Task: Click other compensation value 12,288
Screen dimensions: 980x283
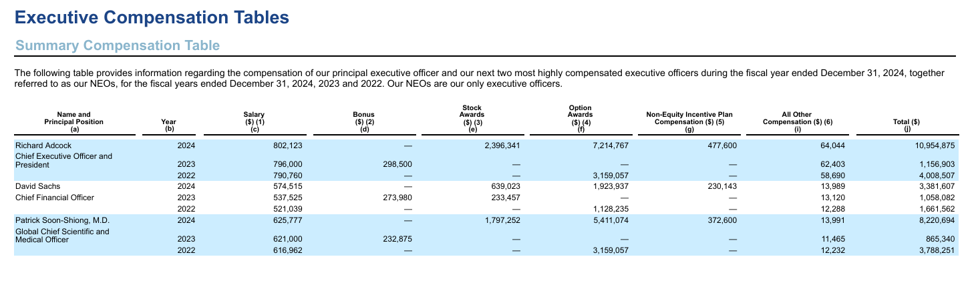Action: click(833, 209)
